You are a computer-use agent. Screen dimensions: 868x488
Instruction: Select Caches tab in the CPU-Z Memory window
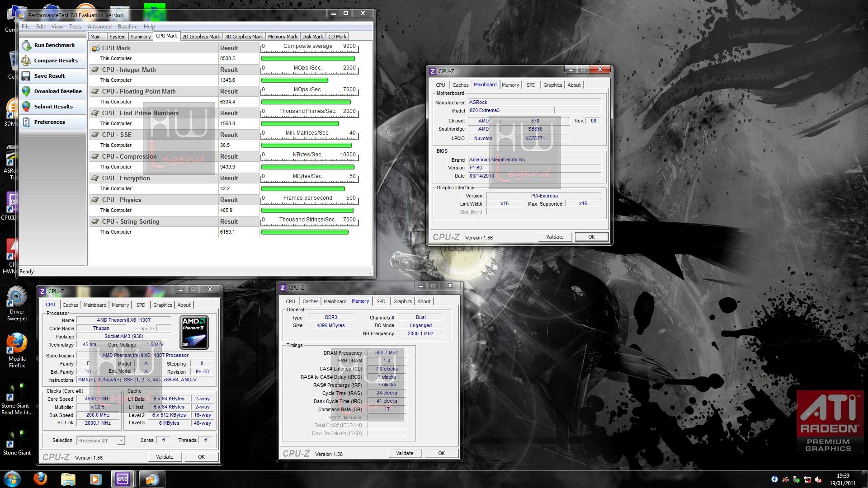[x=310, y=301]
